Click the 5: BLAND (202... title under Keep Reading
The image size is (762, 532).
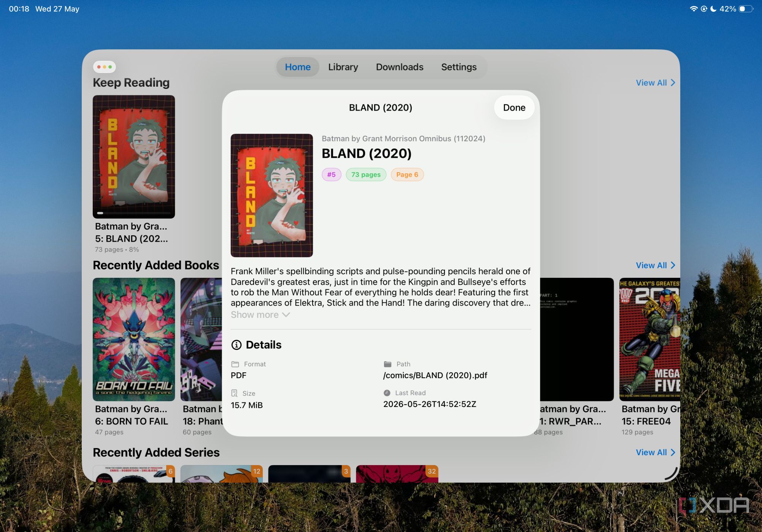pos(132,239)
